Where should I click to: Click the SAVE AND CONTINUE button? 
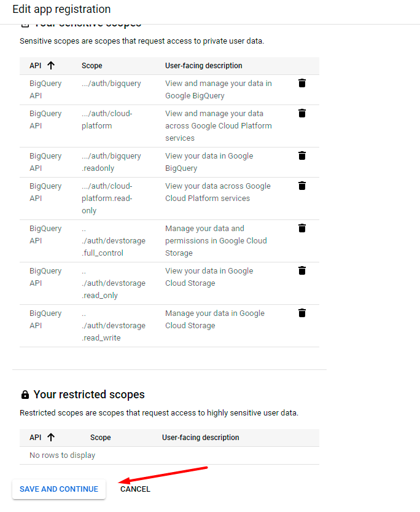point(59,489)
